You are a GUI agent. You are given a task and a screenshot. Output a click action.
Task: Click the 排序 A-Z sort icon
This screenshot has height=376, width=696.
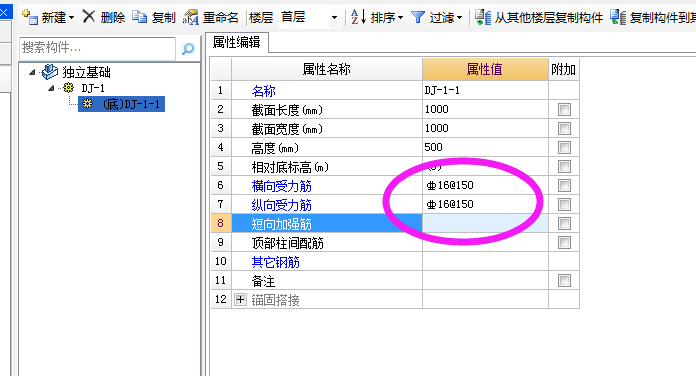point(358,17)
